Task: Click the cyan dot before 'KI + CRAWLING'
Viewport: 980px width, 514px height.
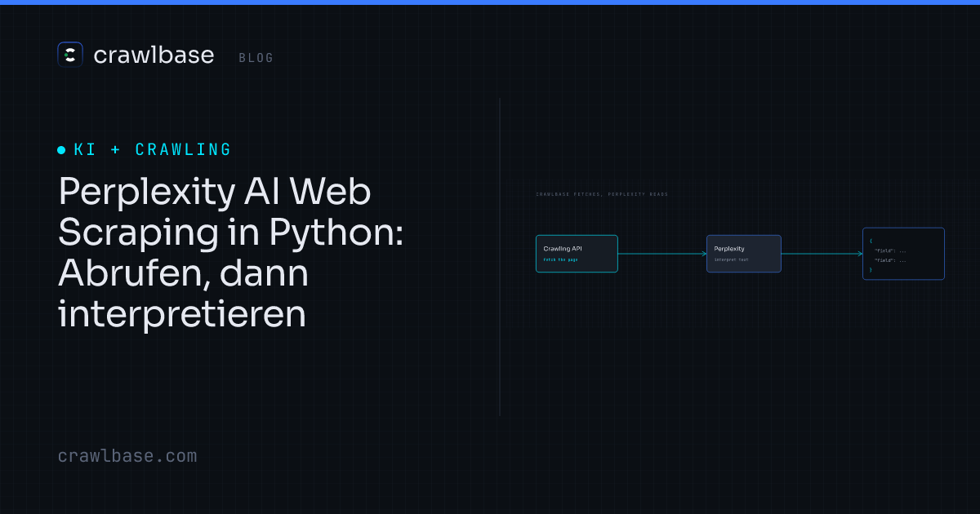Action: 61,150
